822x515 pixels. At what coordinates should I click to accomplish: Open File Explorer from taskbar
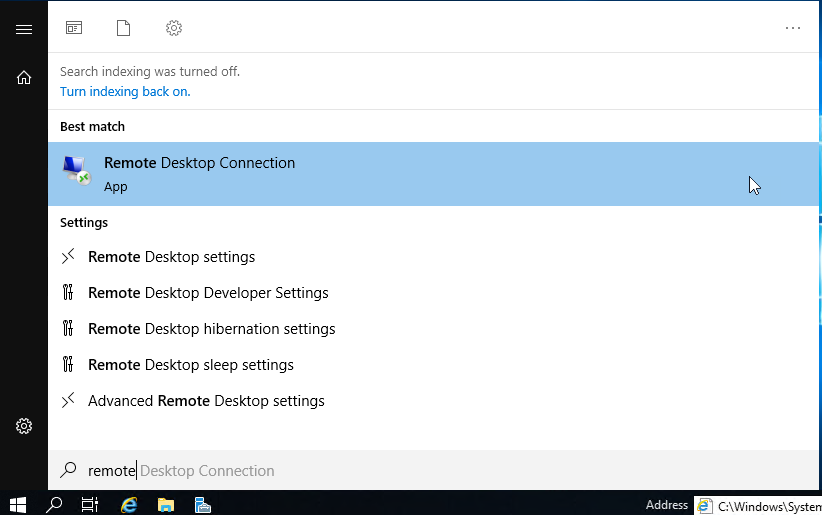pos(165,504)
